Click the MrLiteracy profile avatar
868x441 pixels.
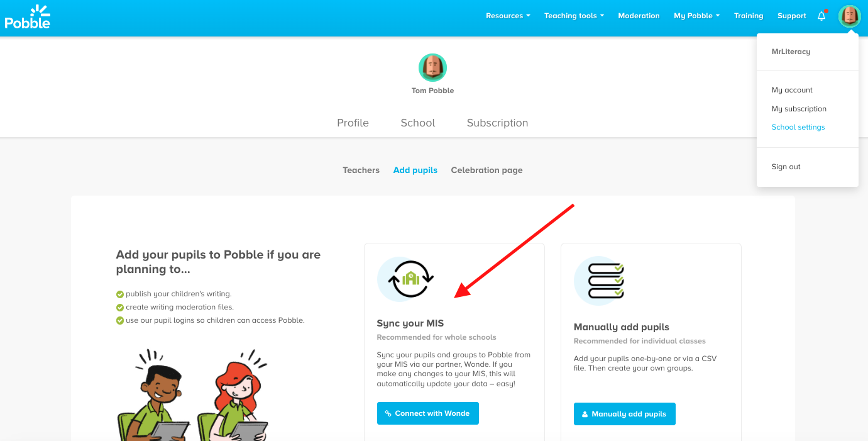850,16
